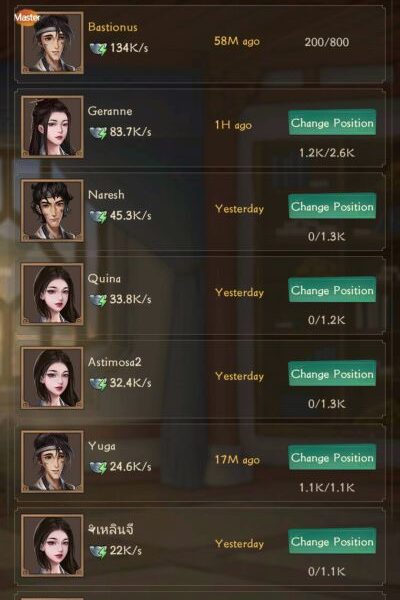Select the Bastionus member name
This screenshot has height=600, width=400.
point(113,27)
